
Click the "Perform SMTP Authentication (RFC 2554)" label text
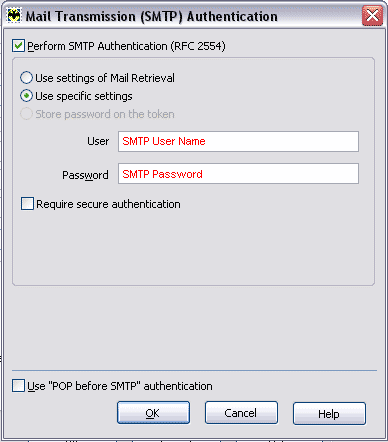point(126,46)
